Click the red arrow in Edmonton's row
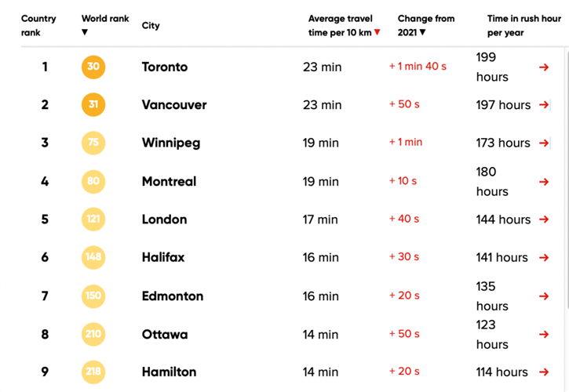Screen dimensions: 569x392 coord(544,296)
